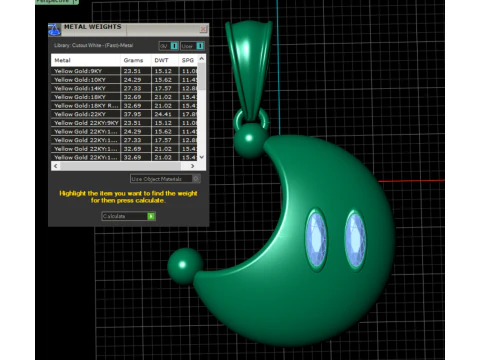Image resolution: width=480 pixels, height=360 pixels.
Task: Select the Yellow Gold:14KY row
Action: [x=125, y=88]
